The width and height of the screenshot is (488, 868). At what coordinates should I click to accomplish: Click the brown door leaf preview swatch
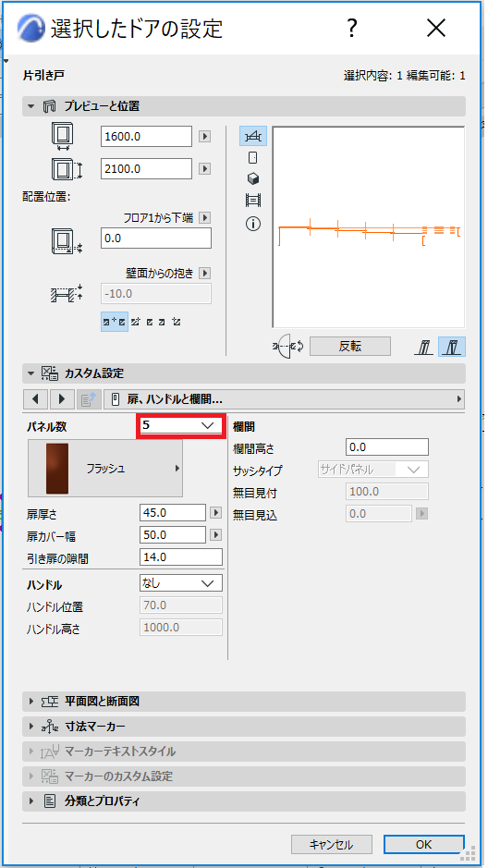[x=57, y=469]
